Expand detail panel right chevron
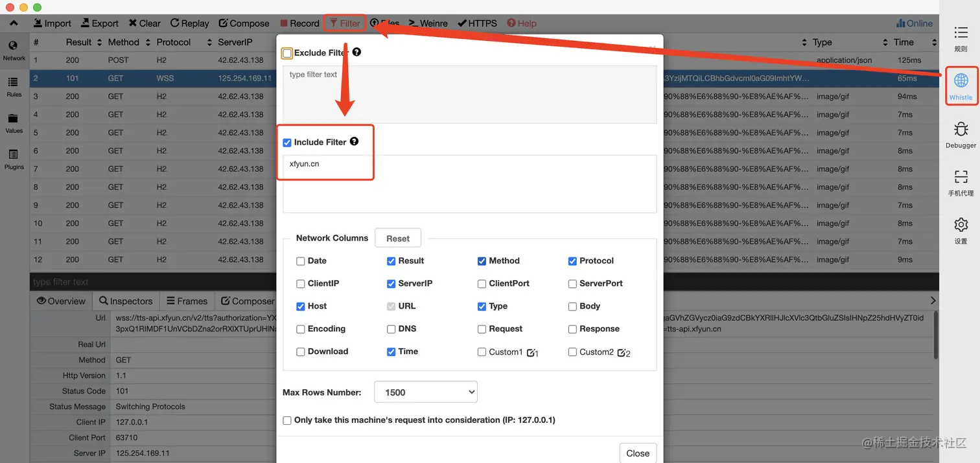The image size is (980, 463). [x=933, y=301]
